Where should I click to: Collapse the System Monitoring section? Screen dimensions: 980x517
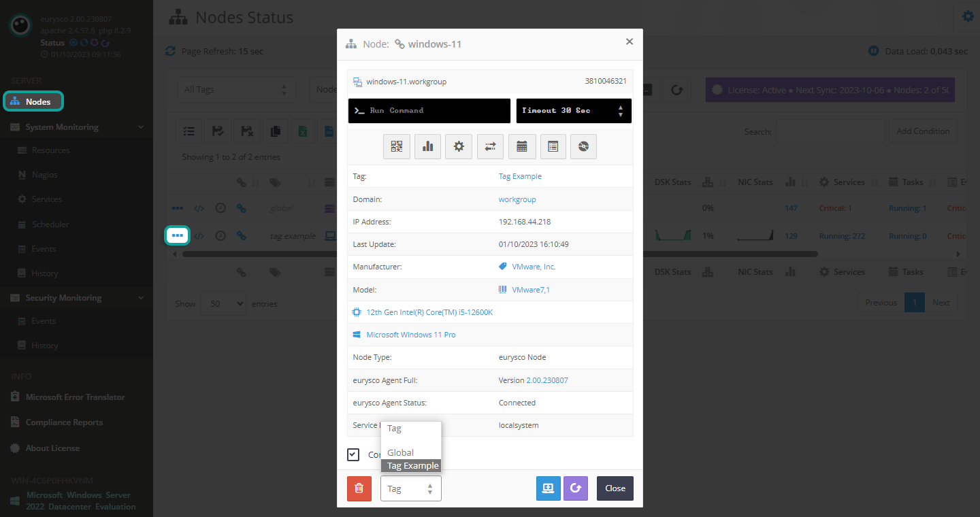tap(76, 127)
